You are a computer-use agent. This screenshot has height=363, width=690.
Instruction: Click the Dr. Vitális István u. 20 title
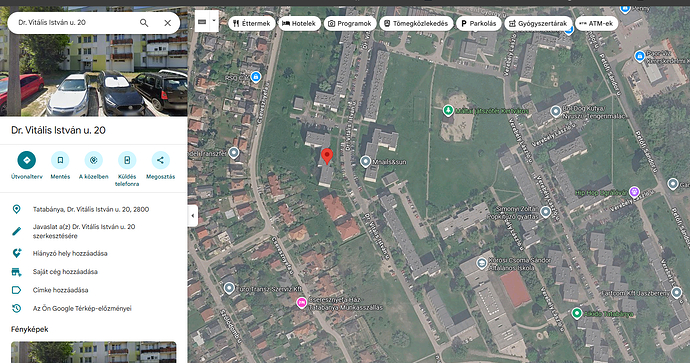pyautogui.click(x=59, y=130)
